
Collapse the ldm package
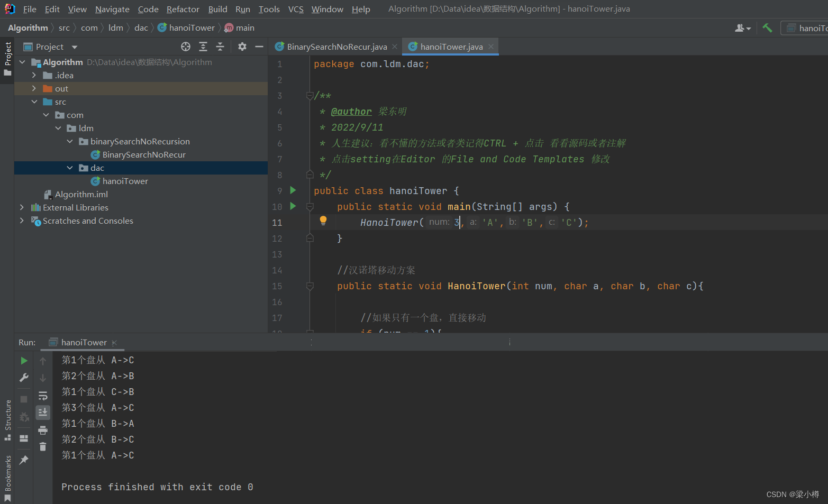point(58,128)
